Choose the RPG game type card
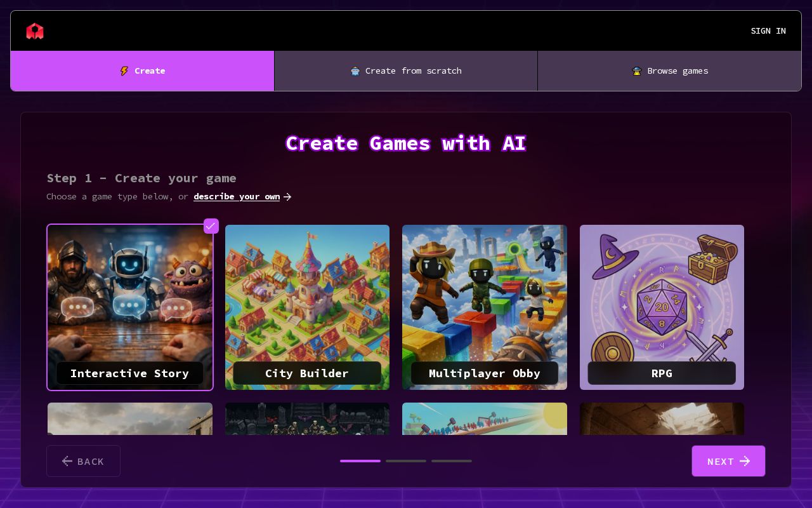 (x=662, y=307)
